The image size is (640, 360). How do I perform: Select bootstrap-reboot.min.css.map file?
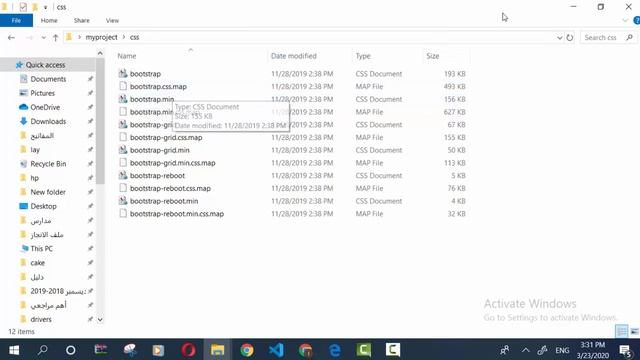click(x=177, y=214)
